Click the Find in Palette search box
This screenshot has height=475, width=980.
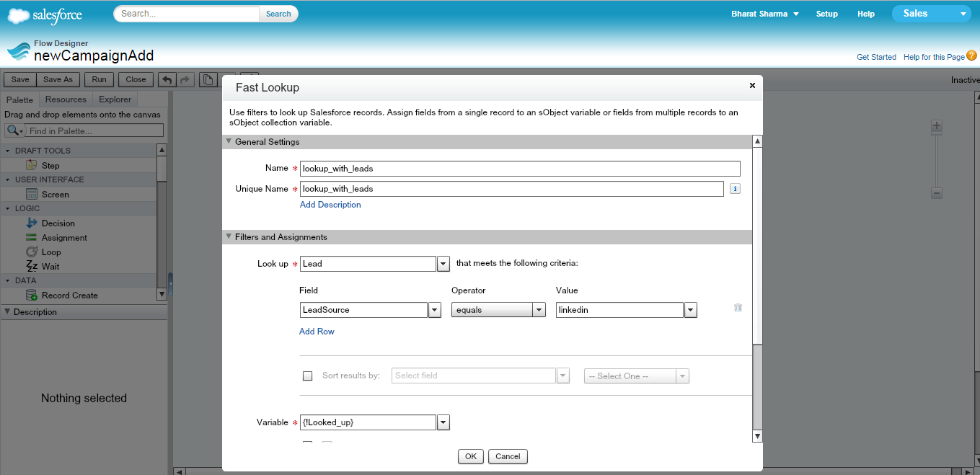click(x=94, y=130)
